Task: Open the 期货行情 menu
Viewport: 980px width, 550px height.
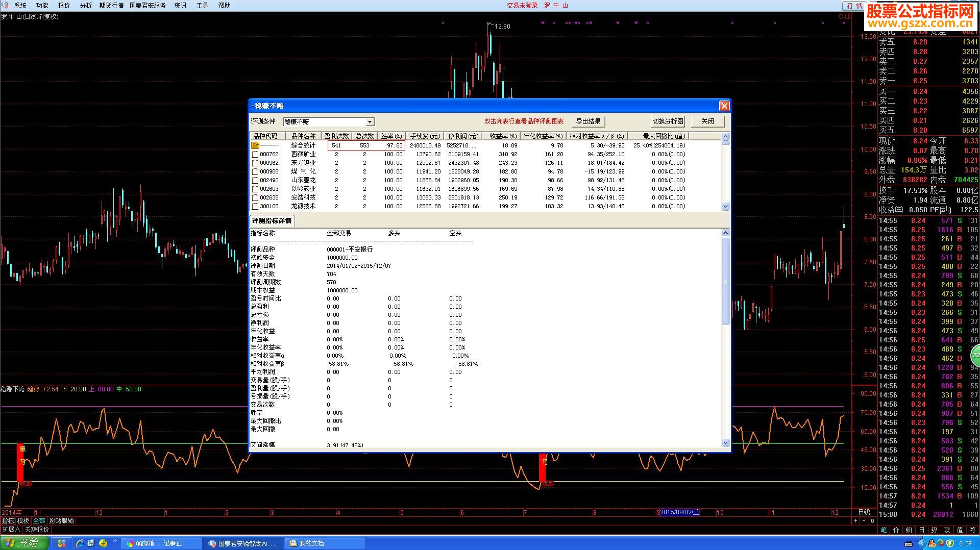Action: (x=111, y=6)
